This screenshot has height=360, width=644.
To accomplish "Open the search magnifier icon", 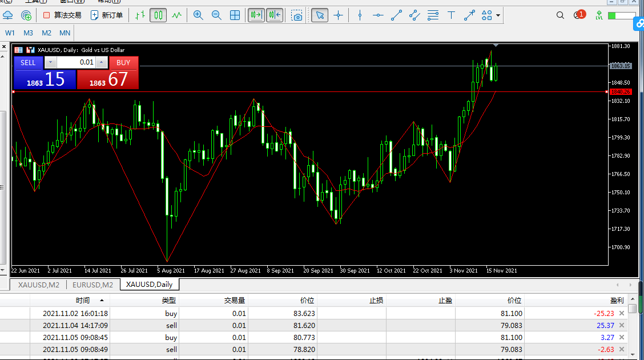I will pos(560,15).
